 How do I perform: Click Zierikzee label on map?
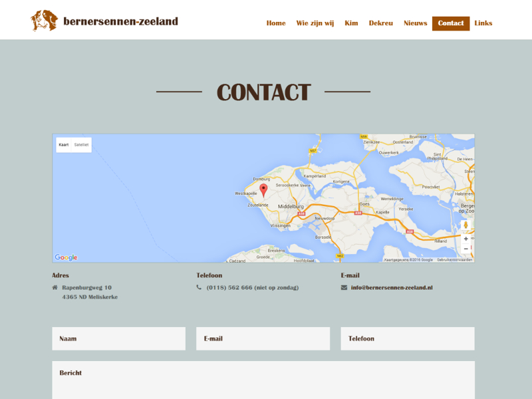372,142
